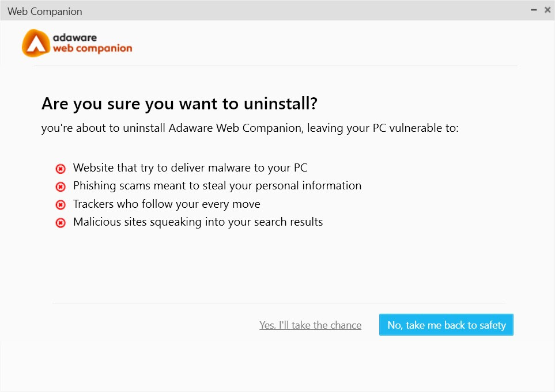Click the red X icon beside Phishing scams
Viewport: 555px width, 392px height.
point(61,187)
